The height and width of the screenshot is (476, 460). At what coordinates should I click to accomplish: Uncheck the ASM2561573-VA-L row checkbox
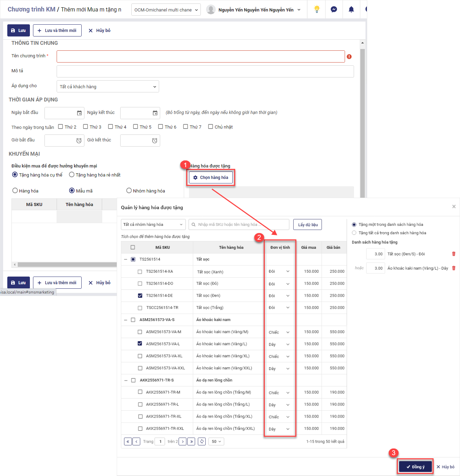point(140,343)
